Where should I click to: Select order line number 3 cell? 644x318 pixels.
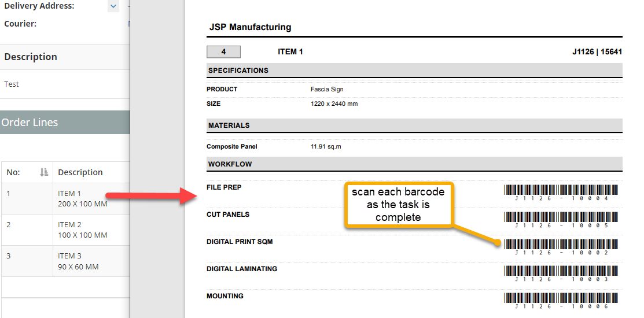(x=27, y=261)
